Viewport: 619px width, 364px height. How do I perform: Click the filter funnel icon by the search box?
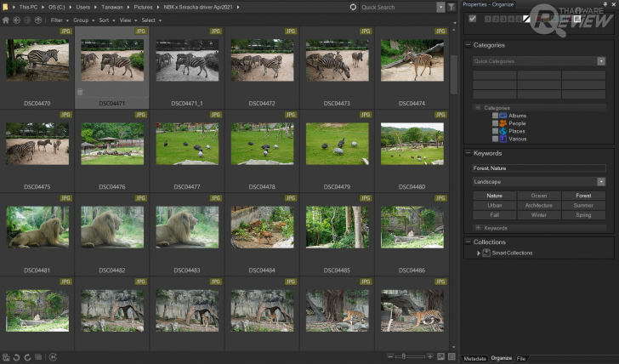[451, 7]
